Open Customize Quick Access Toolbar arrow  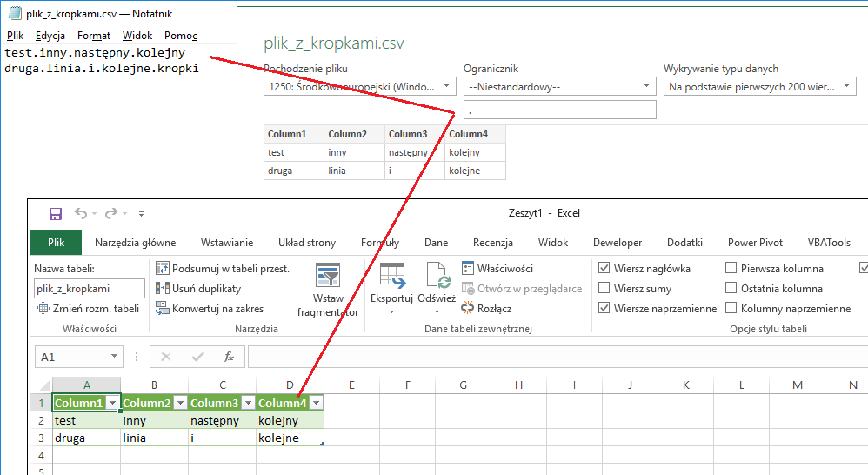(x=141, y=214)
